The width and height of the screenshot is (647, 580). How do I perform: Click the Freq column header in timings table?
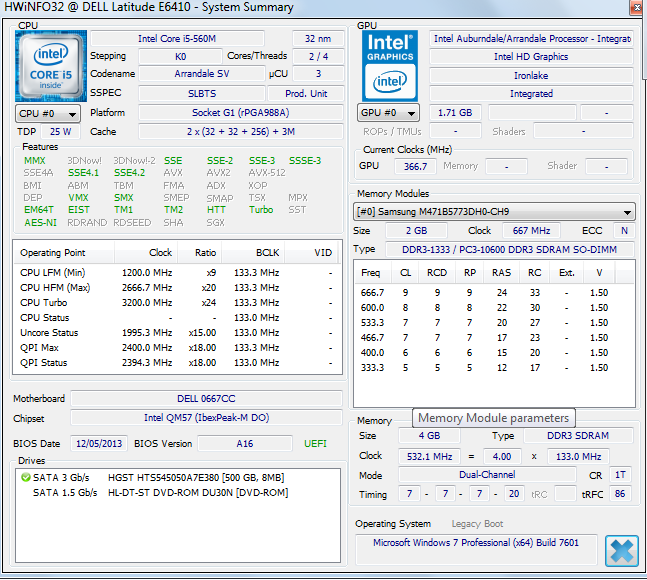(x=371, y=273)
